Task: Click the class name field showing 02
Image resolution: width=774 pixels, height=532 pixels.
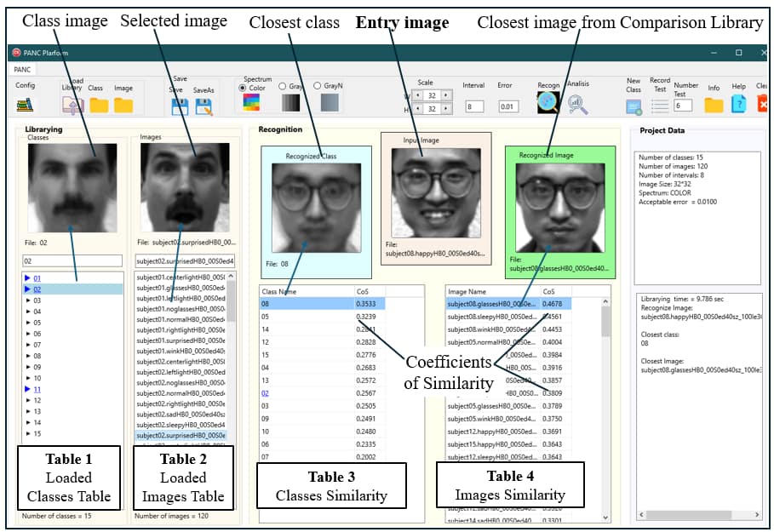Action: pyautogui.click(x=72, y=261)
